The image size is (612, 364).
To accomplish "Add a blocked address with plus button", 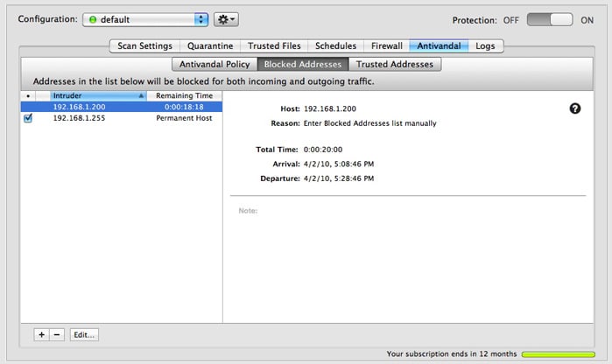I will pyautogui.click(x=41, y=335).
